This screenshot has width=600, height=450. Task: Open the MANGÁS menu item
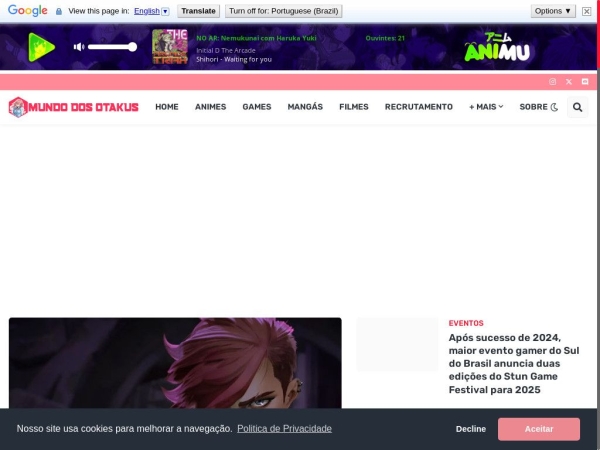305,107
